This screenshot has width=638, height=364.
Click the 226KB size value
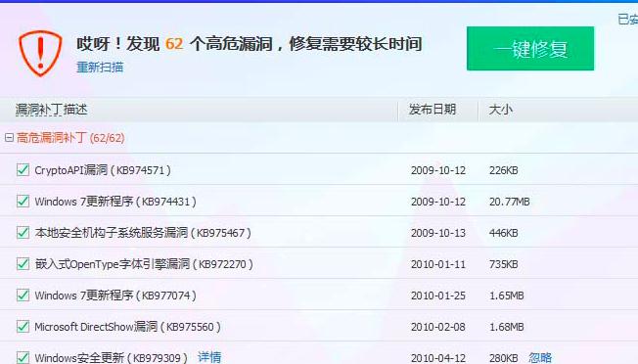(x=503, y=170)
